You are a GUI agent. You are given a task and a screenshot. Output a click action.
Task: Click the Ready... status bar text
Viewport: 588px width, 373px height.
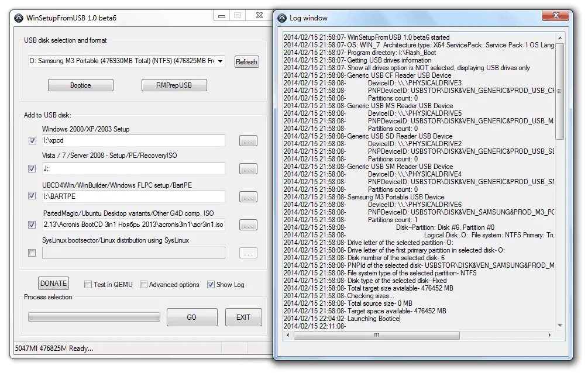point(81,348)
